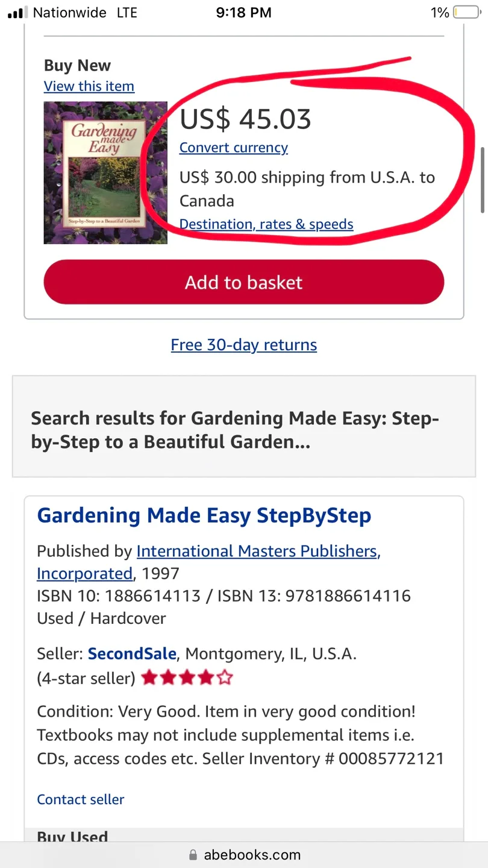Tap "Convert currency"
The height and width of the screenshot is (868, 488).
click(x=234, y=148)
